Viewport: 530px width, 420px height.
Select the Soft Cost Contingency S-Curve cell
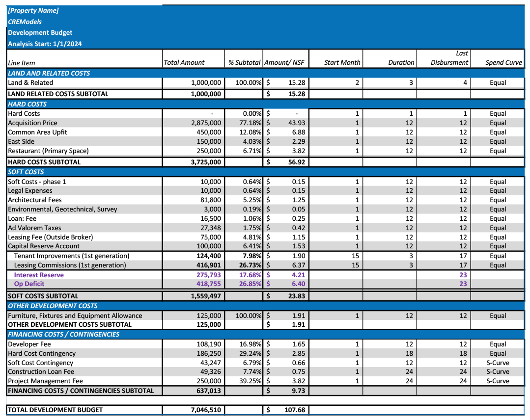497,363
